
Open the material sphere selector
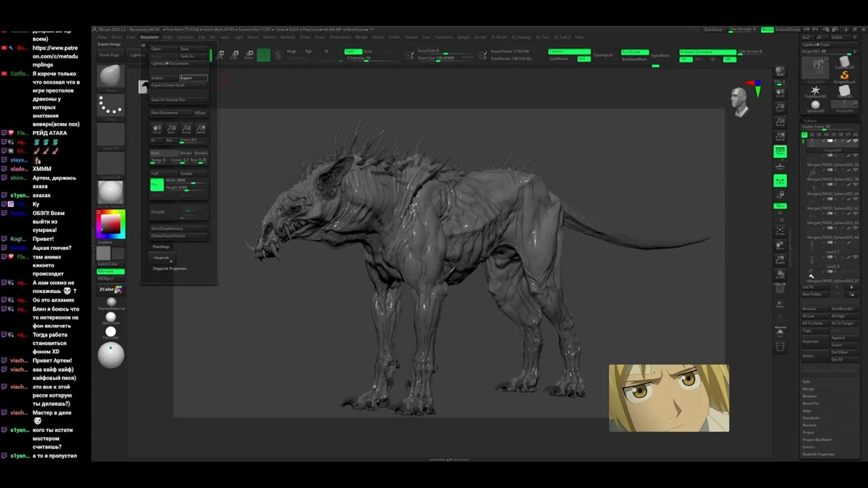pos(111,192)
